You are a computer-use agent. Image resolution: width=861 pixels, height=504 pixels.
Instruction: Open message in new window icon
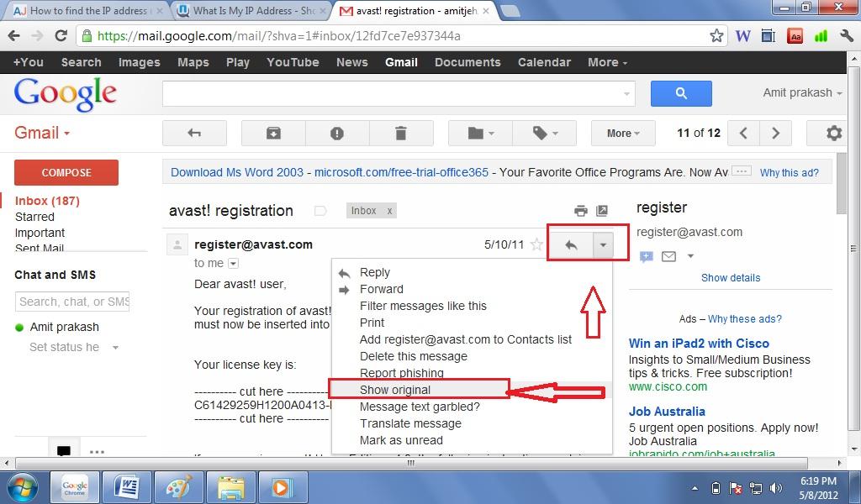(602, 211)
